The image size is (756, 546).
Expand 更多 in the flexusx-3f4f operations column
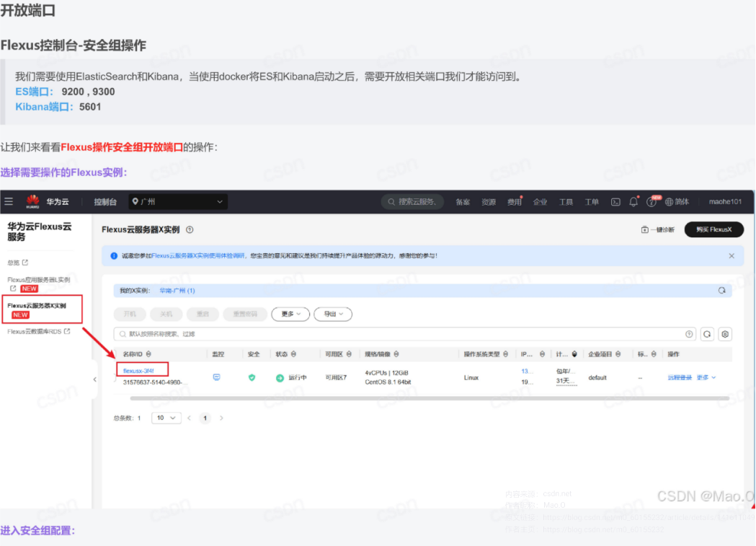[706, 378]
